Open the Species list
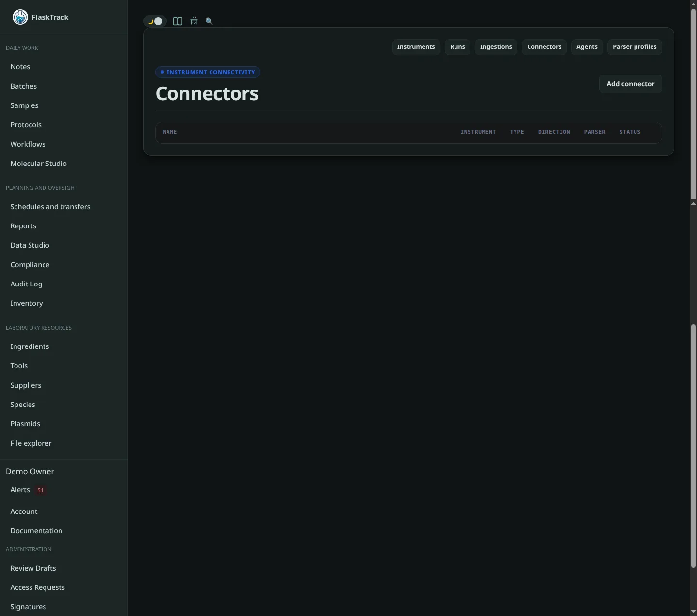 tap(63, 405)
